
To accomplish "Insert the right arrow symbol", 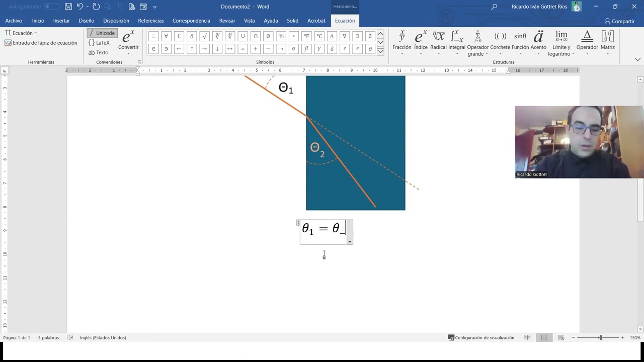I will pyautogui.click(x=204, y=49).
